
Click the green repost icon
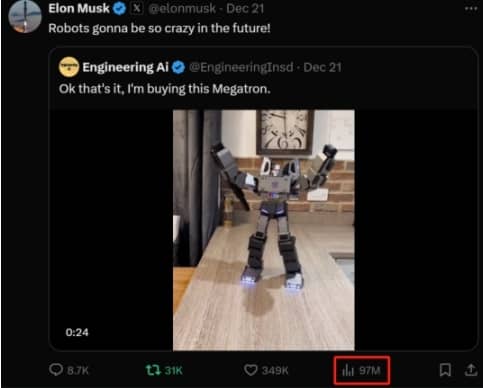point(153,370)
